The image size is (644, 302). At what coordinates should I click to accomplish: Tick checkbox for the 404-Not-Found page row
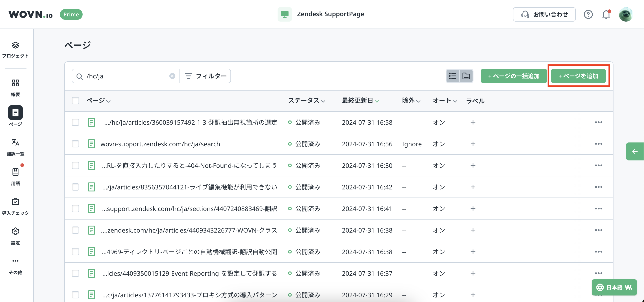(x=75, y=165)
